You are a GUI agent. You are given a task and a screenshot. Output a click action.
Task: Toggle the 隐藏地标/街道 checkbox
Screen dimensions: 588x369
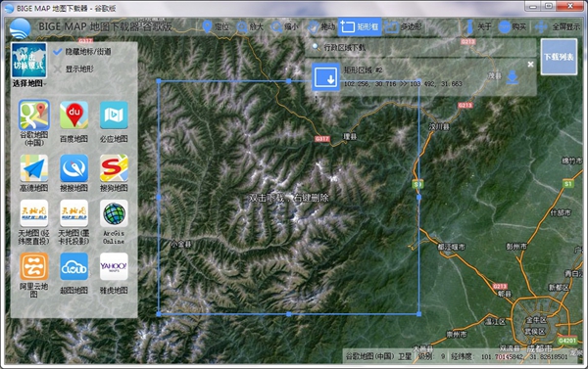pos(57,52)
